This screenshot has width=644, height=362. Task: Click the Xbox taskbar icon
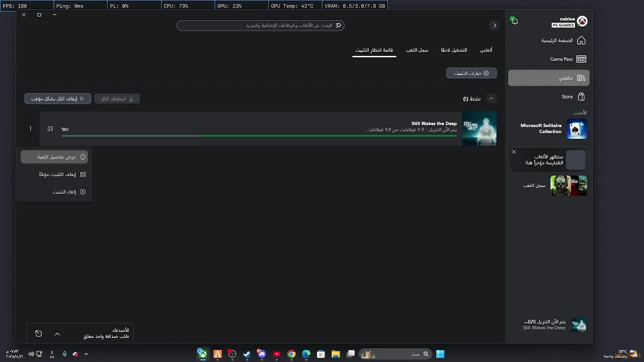tap(202, 354)
